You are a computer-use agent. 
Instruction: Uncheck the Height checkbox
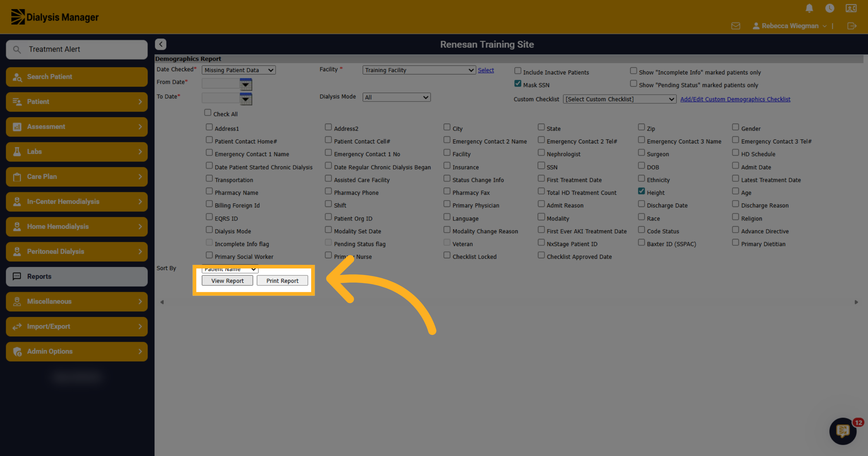[642, 191]
